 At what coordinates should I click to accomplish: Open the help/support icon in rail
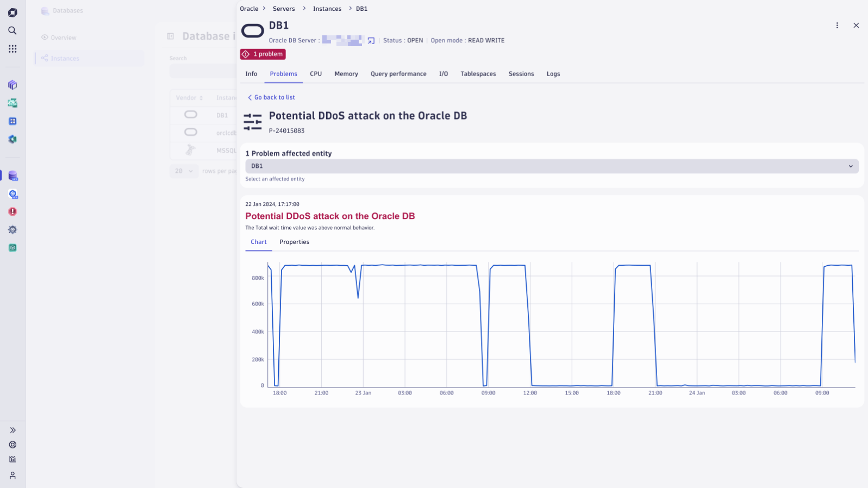click(x=13, y=445)
